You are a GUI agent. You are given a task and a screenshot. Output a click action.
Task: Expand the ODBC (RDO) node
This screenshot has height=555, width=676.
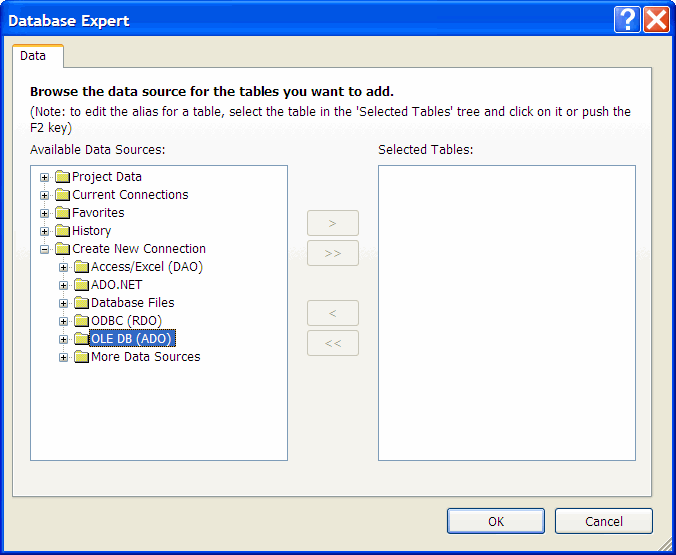[x=64, y=322]
